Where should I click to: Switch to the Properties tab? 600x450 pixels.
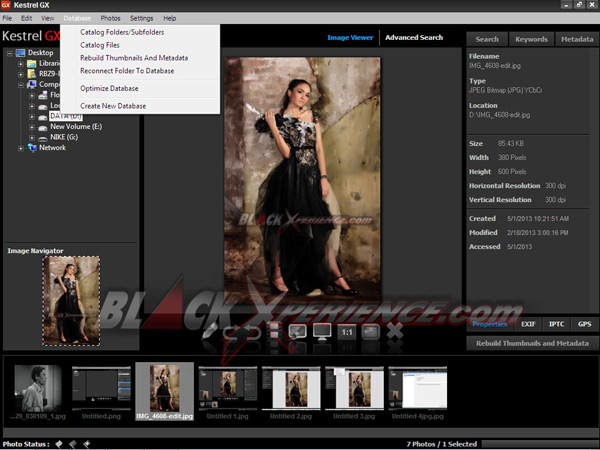pyautogui.click(x=489, y=324)
